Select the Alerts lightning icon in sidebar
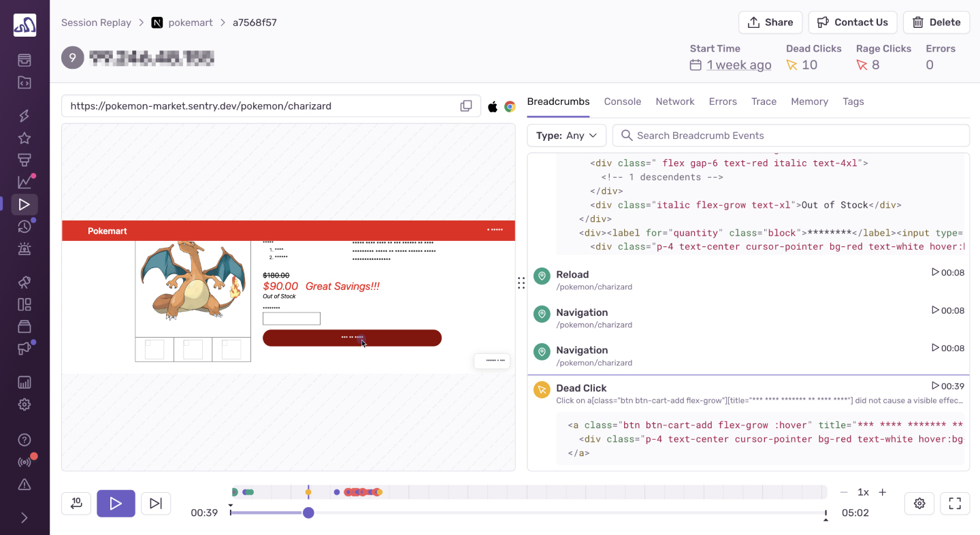The image size is (980, 535). click(x=24, y=116)
